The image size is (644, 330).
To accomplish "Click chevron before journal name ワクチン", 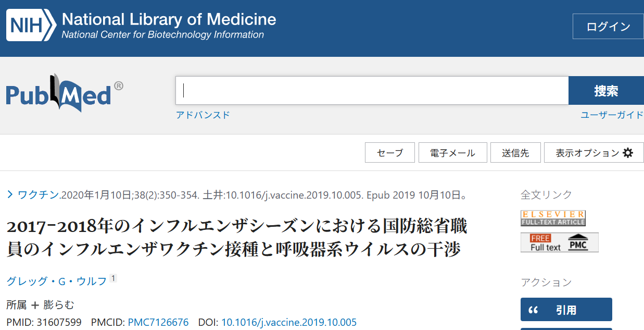I will point(10,195).
